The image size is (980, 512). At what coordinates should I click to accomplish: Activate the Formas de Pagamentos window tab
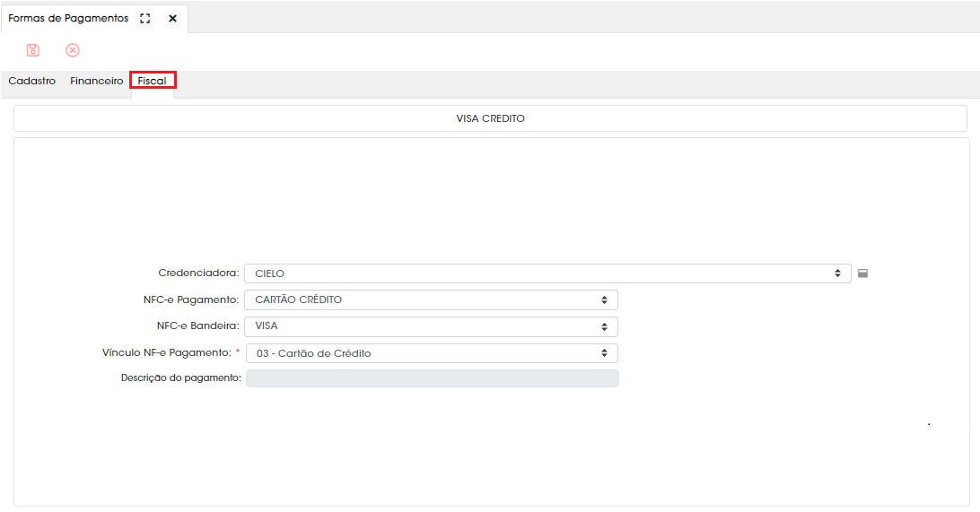68,19
